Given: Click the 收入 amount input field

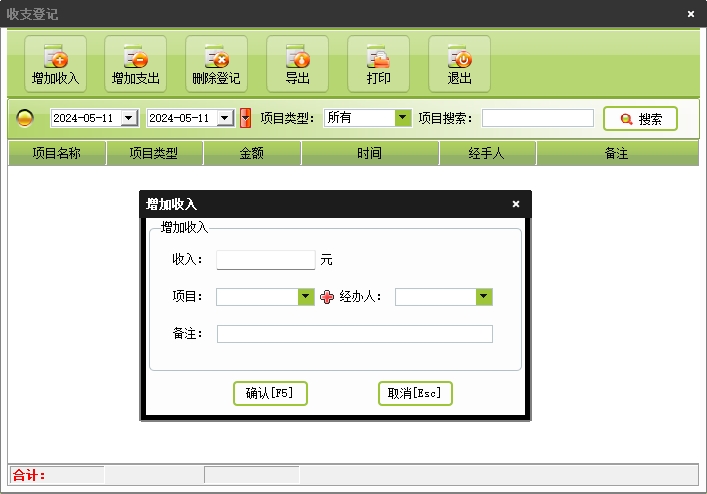Looking at the screenshot, I should pyautogui.click(x=265, y=260).
